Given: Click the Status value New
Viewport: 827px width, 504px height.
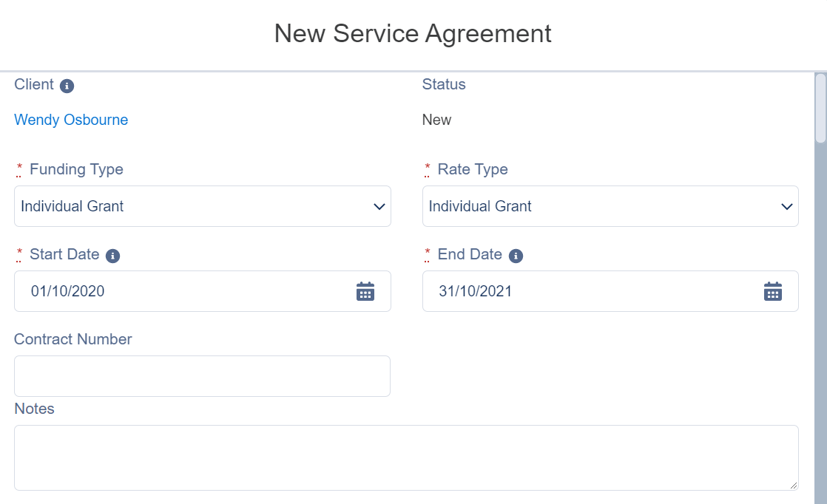Looking at the screenshot, I should pyautogui.click(x=436, y=120).
